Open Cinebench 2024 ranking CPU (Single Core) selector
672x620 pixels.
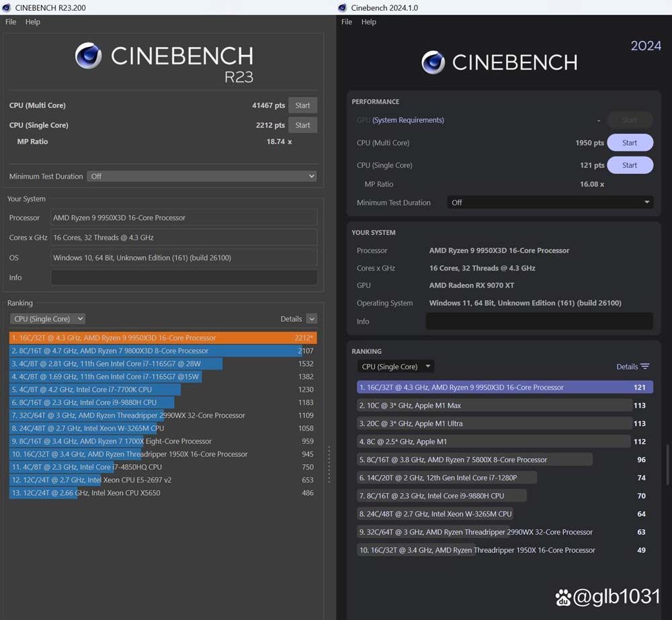click(396, 367)
